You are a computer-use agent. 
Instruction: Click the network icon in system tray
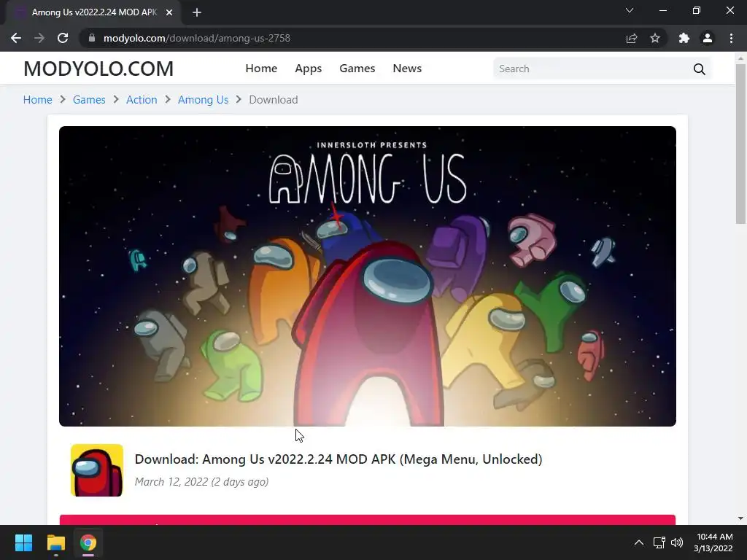(659, 542)
